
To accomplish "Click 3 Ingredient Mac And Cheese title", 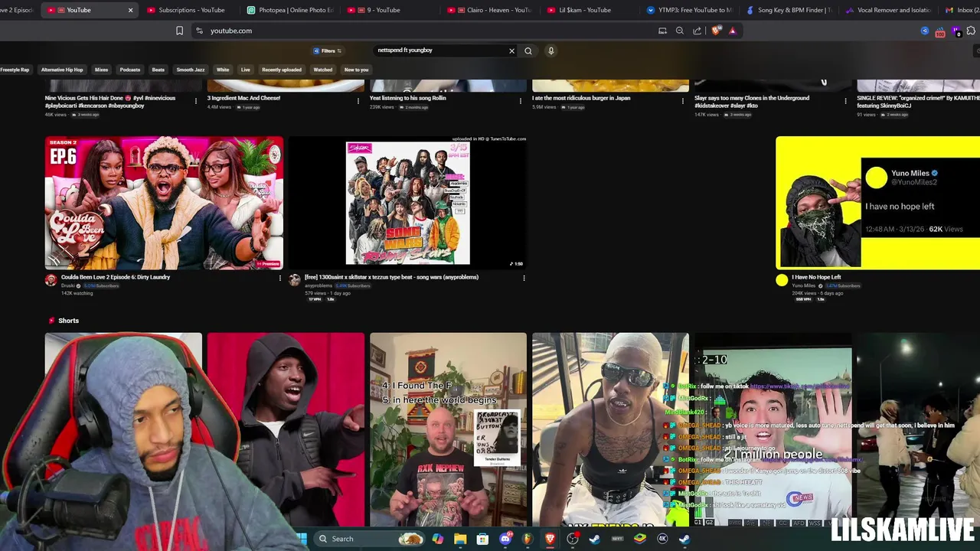I will pos(243,98).
